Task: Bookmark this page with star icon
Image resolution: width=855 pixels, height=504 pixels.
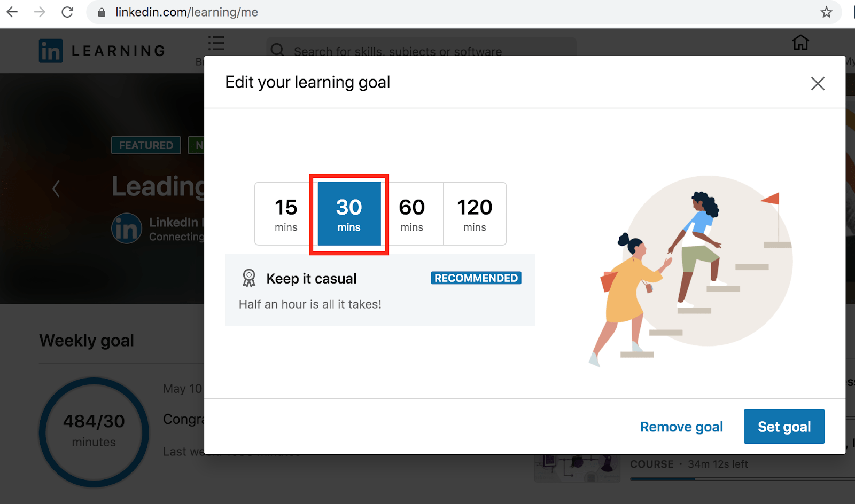Action: (x=826, y=12)
